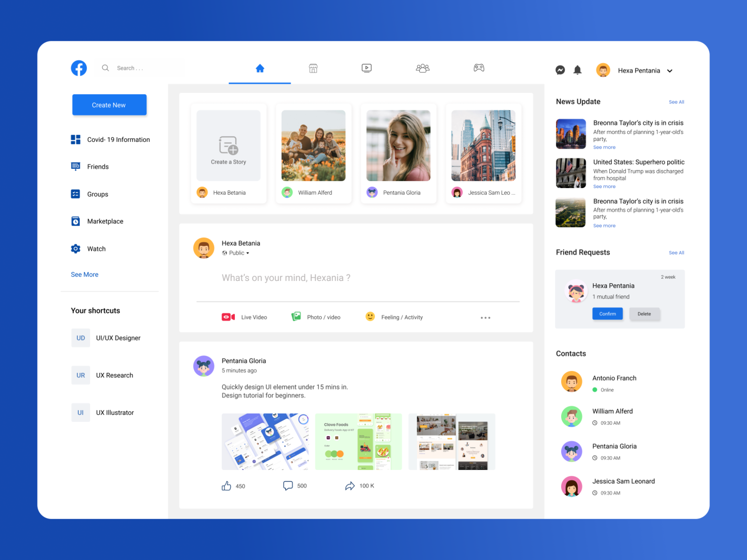Click See All next to News Update
The height and width of the screenshot is (560, 747).
[676, 102]
